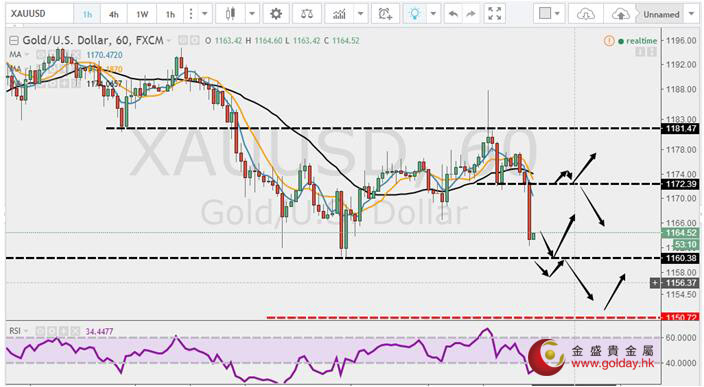
Task: Click the single-pane layout square icon
Action: [x=545, y=13]
